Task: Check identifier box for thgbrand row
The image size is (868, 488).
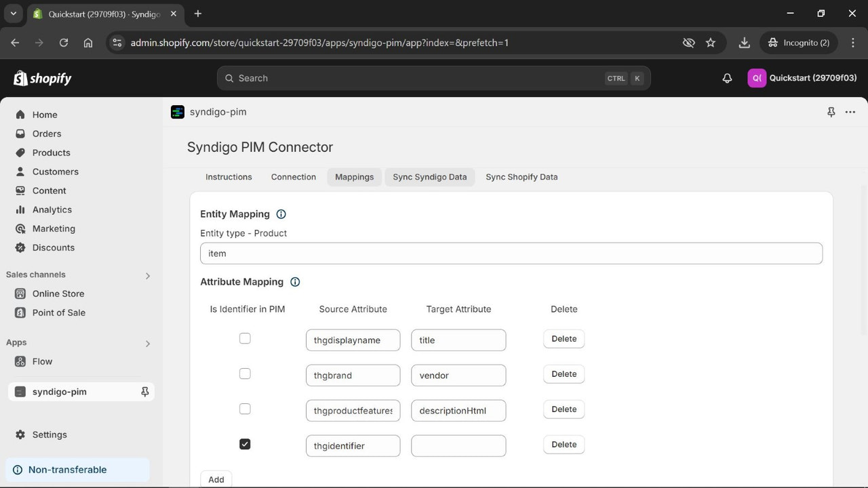Action: click(245, 373)
